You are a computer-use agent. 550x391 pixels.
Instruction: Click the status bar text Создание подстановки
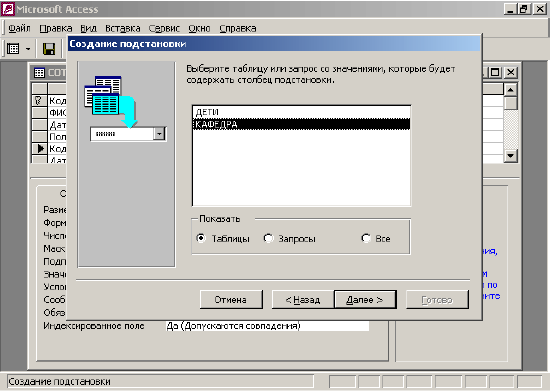coord(60,382)
